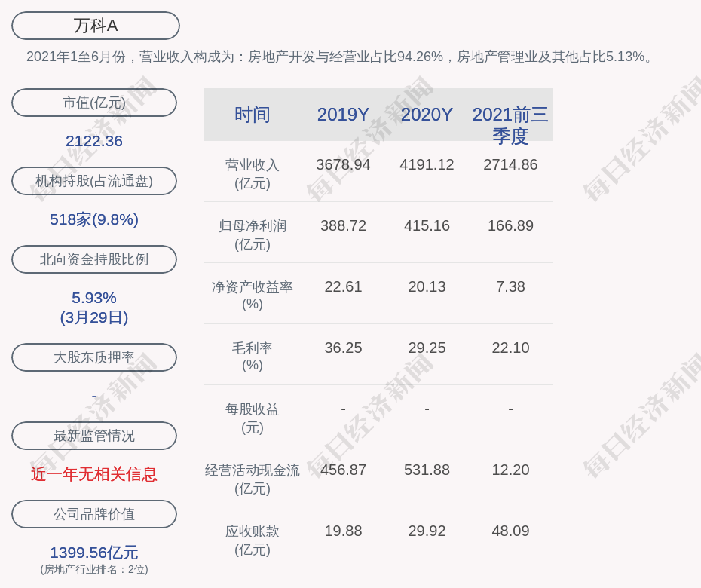Click the 2021前三季度 column header
This screenshot has height=588, width=701.
pos(510,125)
